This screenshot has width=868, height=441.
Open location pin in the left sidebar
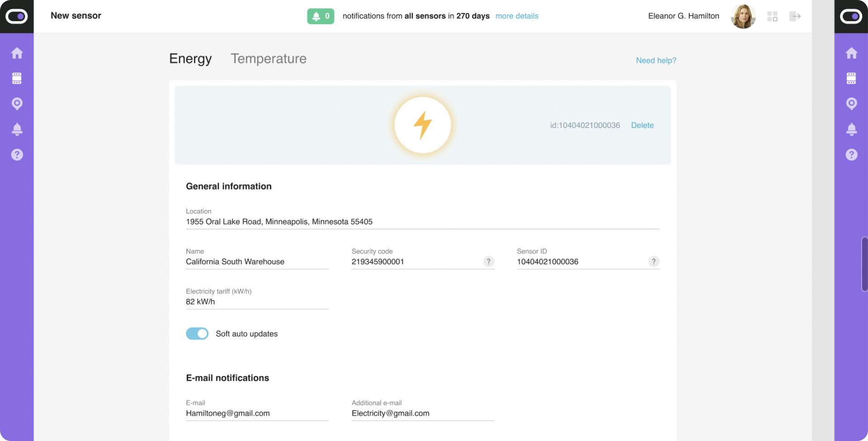point(17,104)
